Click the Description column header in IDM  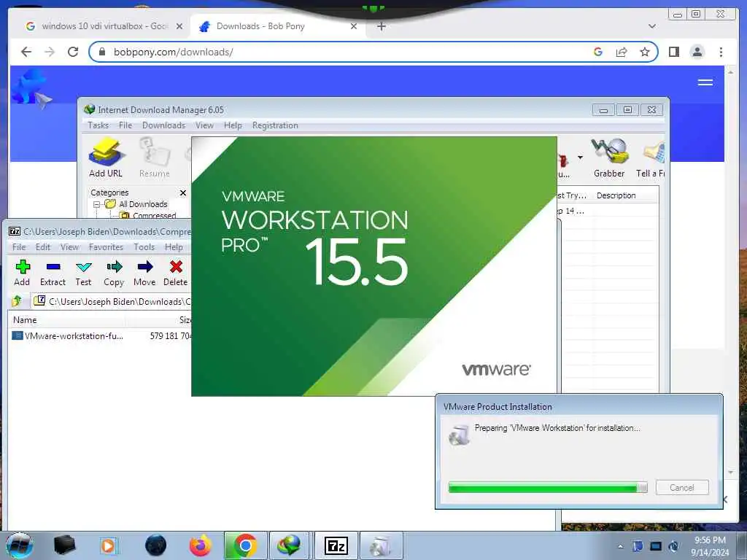616,195
